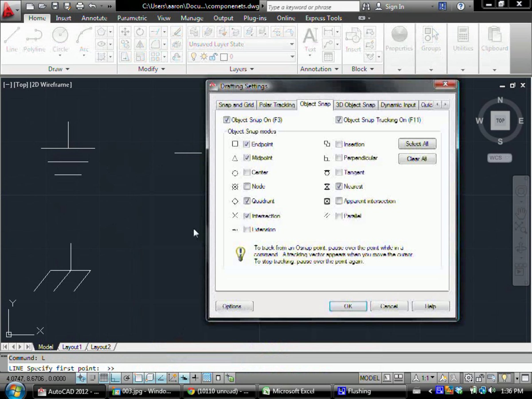Click the Clear All button
Image resolution: width=532 pixels, height=399 pixels.
point(417,159)
